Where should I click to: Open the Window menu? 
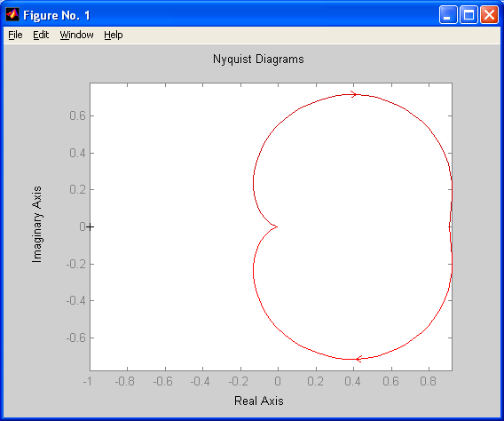[76, 35]
